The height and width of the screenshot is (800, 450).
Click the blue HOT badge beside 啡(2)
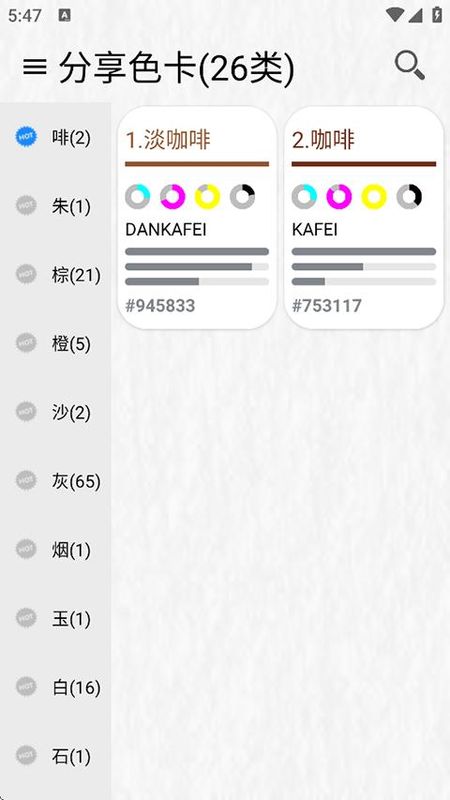coord(26,137)
